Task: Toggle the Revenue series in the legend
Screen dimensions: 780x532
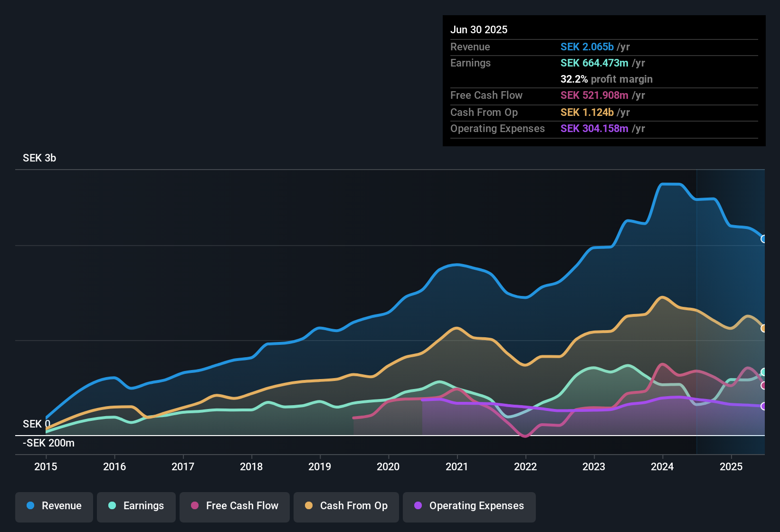Action: 54,507
